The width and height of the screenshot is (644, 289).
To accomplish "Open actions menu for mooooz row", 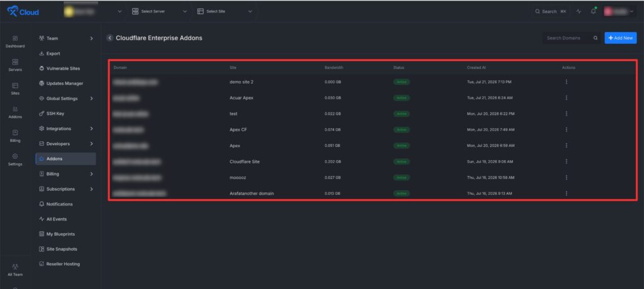I will pos(567,177).
